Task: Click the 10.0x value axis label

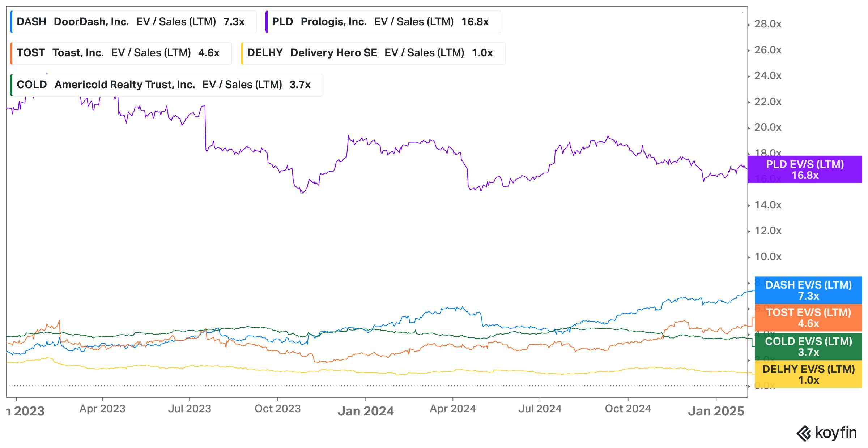Action: [767, 257]
